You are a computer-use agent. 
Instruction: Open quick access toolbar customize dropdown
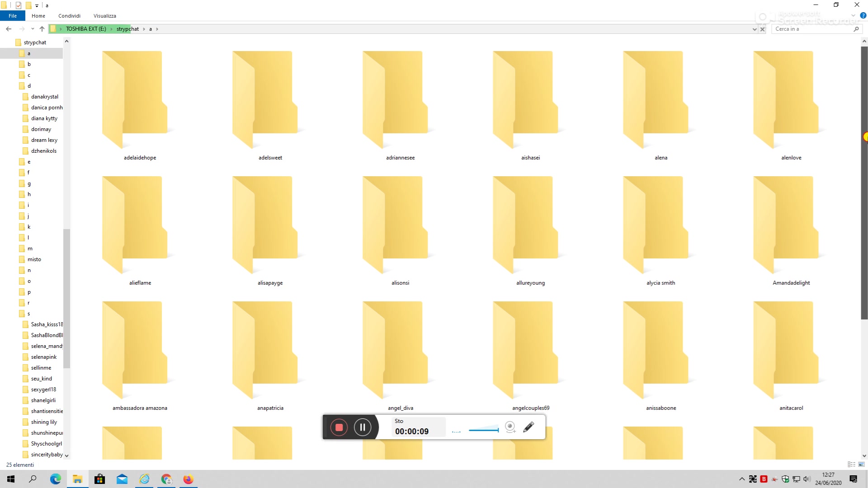[37, 5]
